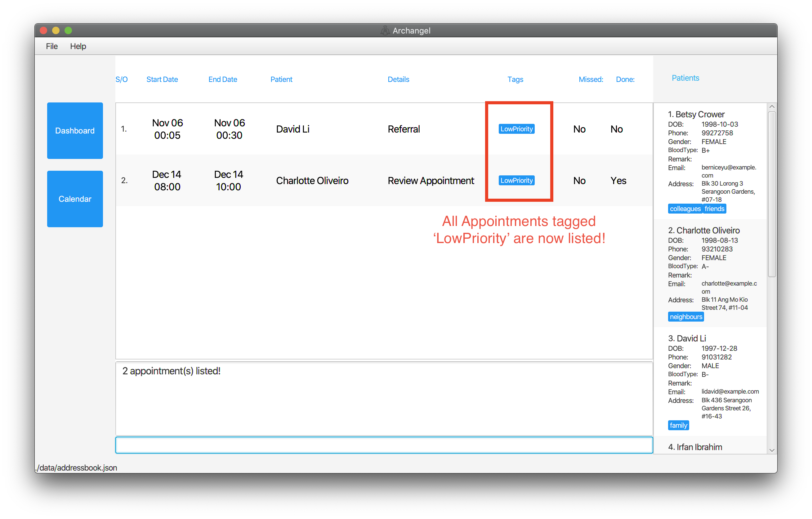Select patient 2. Charlotte Oliveiro in Patients list
Screen dimensions: 812x519
704,231
